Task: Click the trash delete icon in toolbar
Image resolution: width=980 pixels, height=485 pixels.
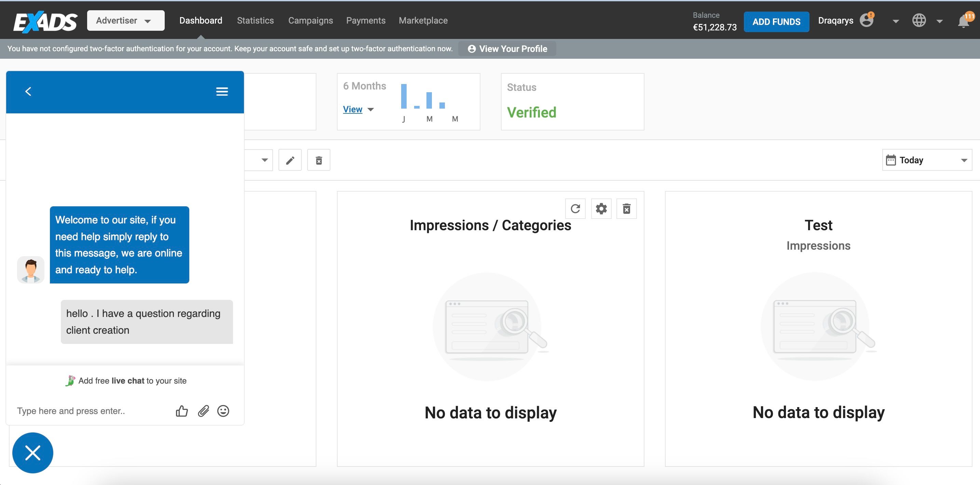Action: coord(319,160)
